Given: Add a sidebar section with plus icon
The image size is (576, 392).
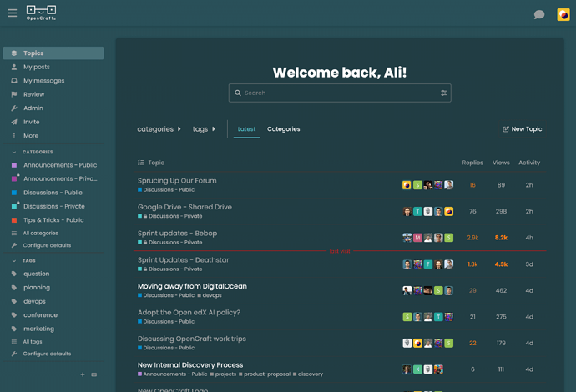Looking at the screenshot, I should tap(83, 374).
